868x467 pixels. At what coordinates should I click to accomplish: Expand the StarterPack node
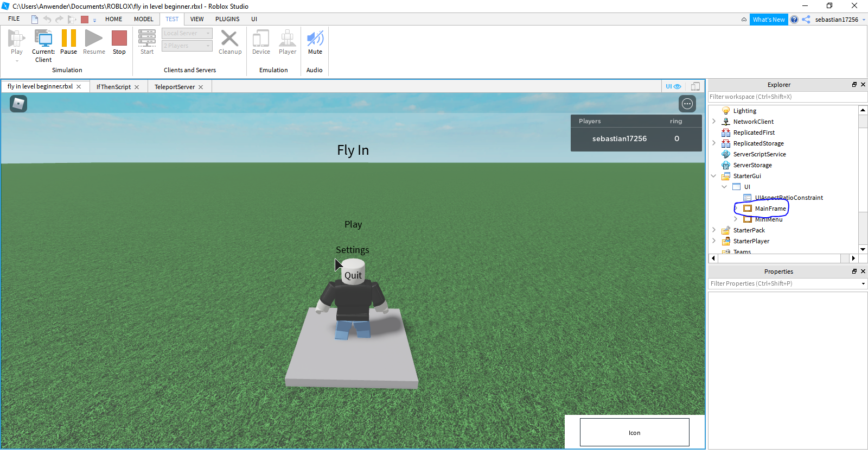click(x=714, y=230)
